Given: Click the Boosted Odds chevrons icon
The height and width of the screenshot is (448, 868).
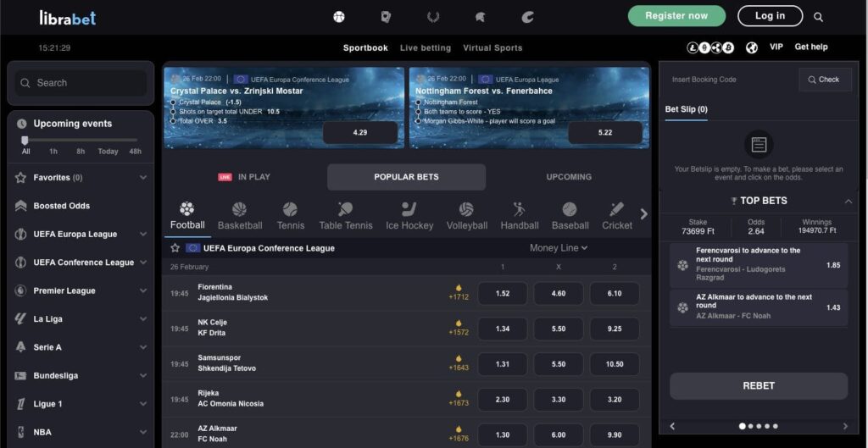Looking at the screenshot, I should (x=20, y=206).
